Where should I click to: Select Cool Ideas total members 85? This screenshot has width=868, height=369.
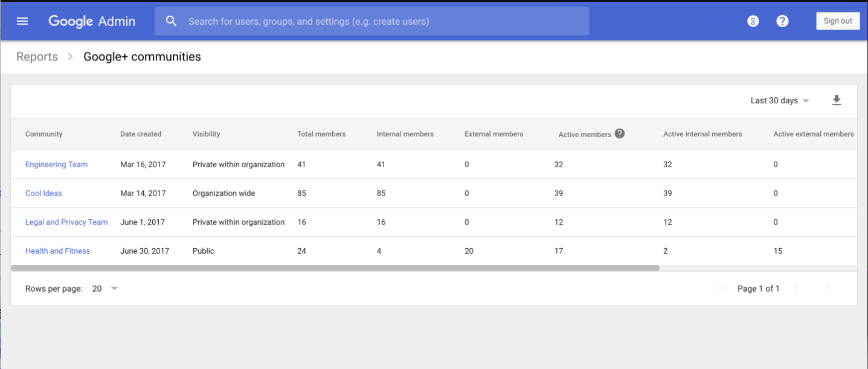[302, 193]
